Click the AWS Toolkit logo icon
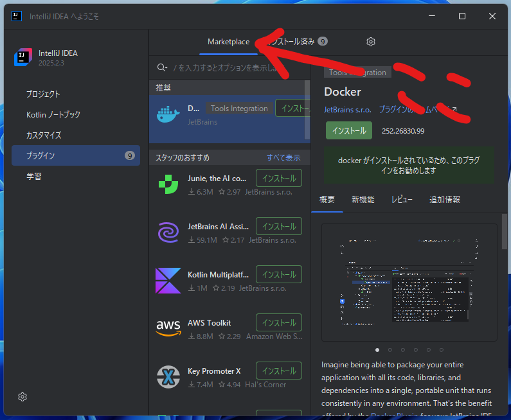The width and height of the screenshot is (511, 420). pyautogui.click(x=168, y=329)
